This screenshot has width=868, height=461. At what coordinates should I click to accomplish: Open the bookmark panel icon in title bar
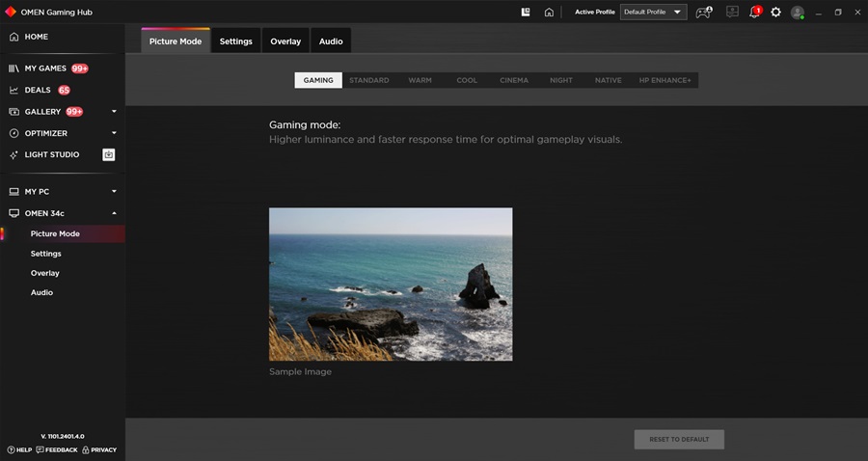click(x=526, y=13)
